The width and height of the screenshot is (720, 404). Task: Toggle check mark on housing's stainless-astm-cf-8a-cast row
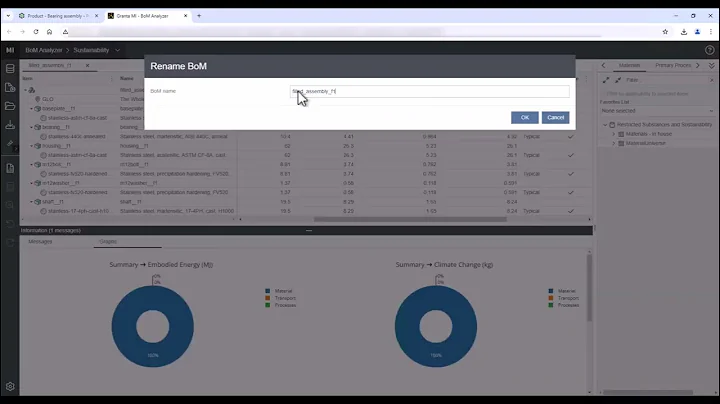click(x=571, y=155)
